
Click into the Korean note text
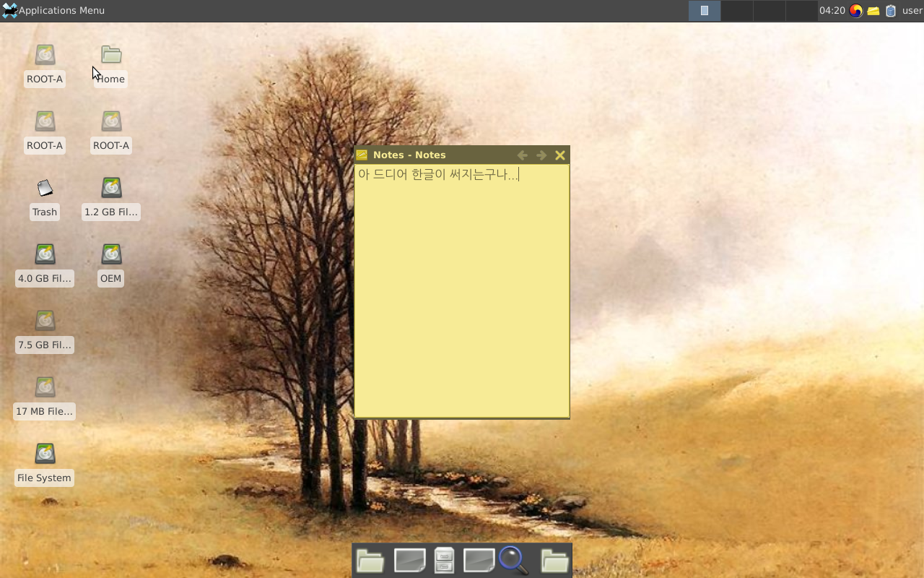(x=438, y=174)
